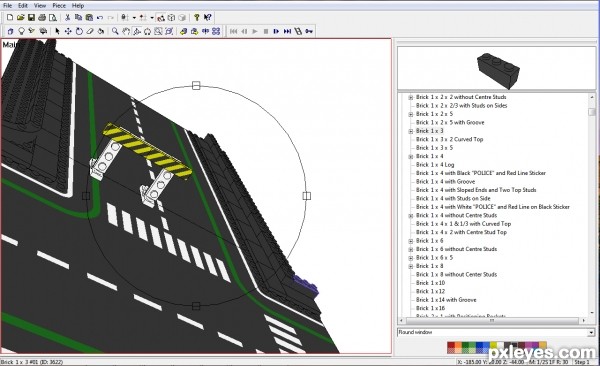Open the snap options dropdown arrow

[134, 18]
